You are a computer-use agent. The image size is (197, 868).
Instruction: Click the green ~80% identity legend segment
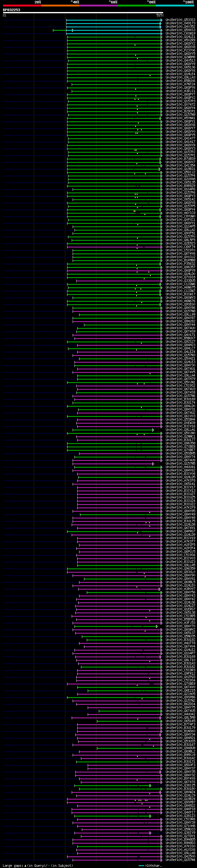pyautogui.click(x=137, y=6)
